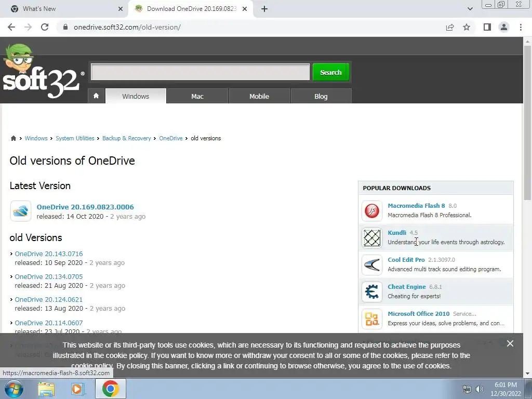This screenshot has height=399, width=532.
Task: Open the System Utilities breadcrumb link
Action: (x=75, y=138)
